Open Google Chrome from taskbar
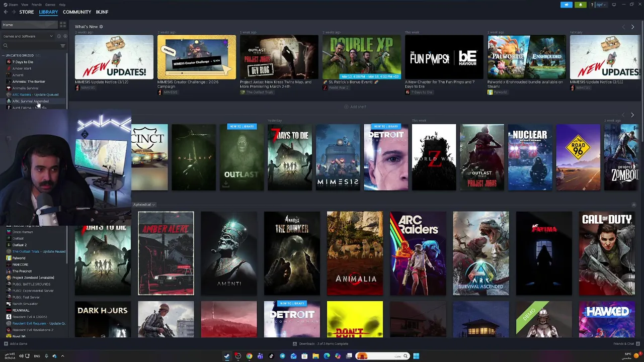Image resolution: width=644 pixels, height=362 pixels. [249, 356]
